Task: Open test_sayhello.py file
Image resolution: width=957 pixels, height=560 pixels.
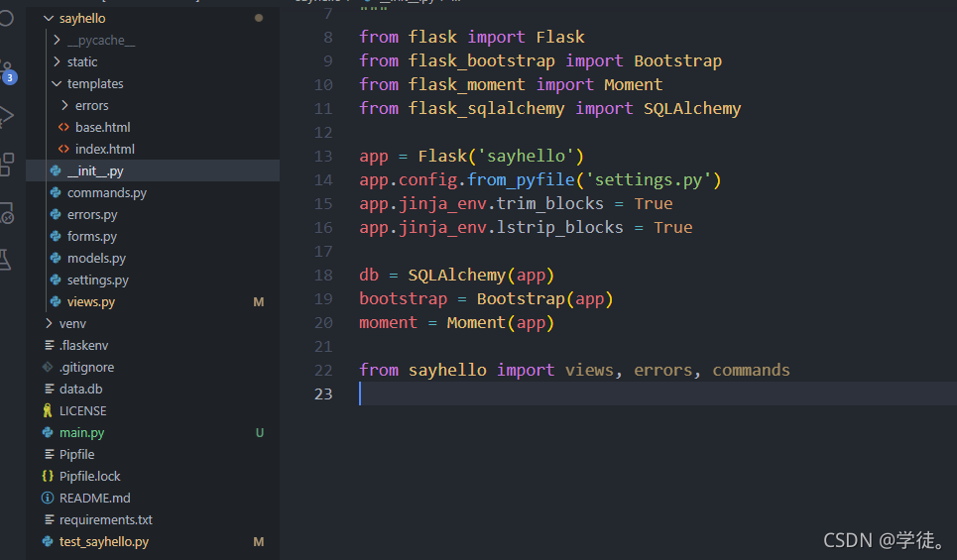Action: 104,542
